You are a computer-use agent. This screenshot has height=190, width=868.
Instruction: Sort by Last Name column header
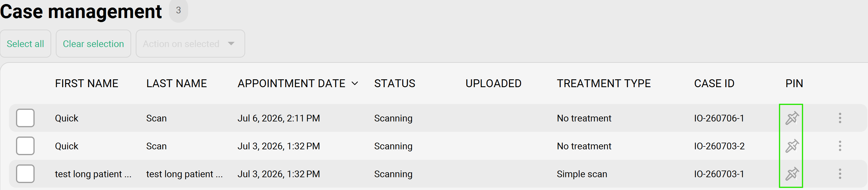click(x=177, y=83)
